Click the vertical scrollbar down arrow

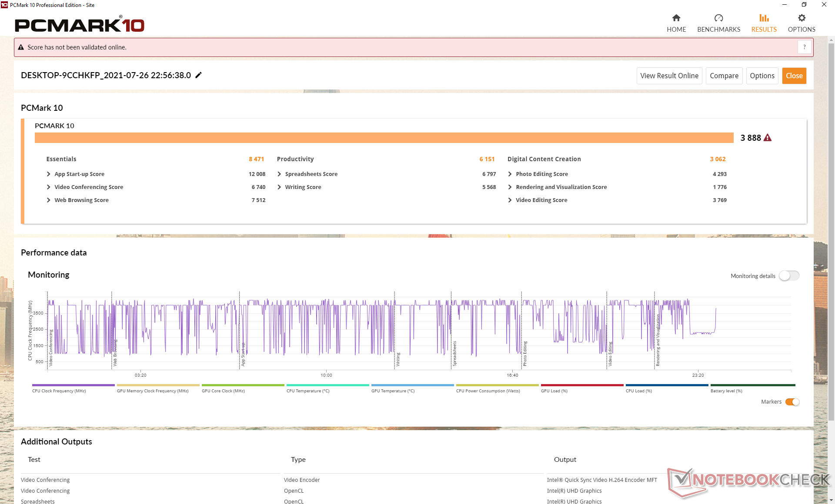[x=831, y=500]
